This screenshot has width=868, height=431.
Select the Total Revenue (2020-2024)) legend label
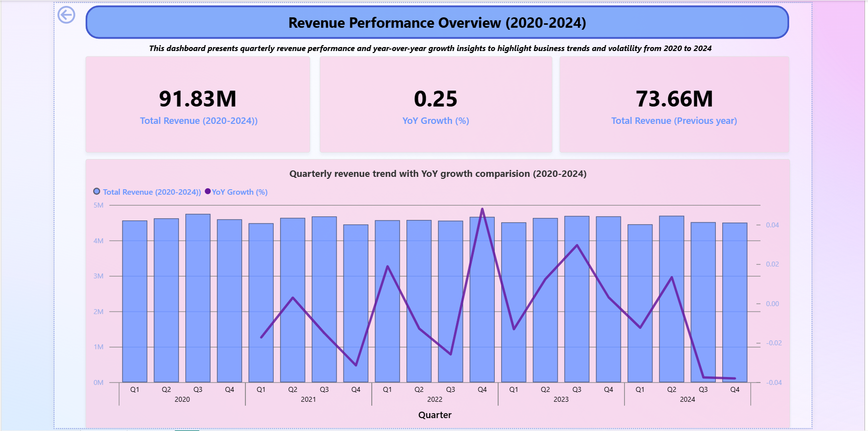pos(152,192)
